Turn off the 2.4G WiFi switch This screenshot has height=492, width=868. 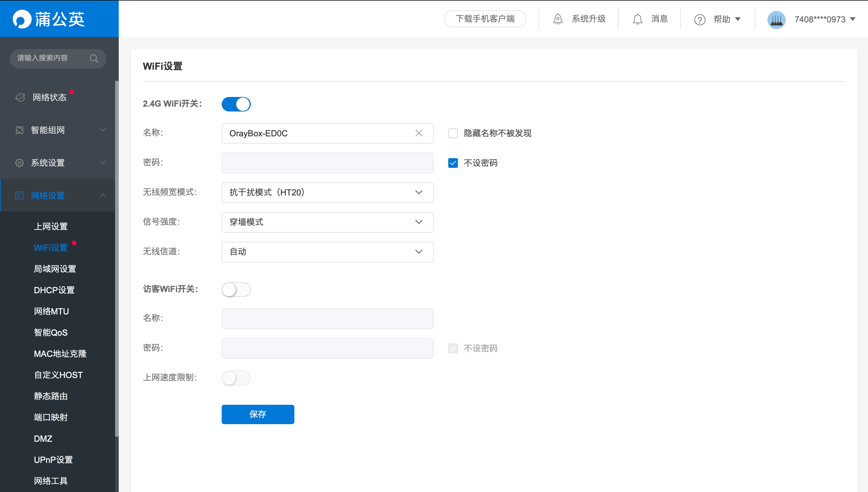point(236,104)
